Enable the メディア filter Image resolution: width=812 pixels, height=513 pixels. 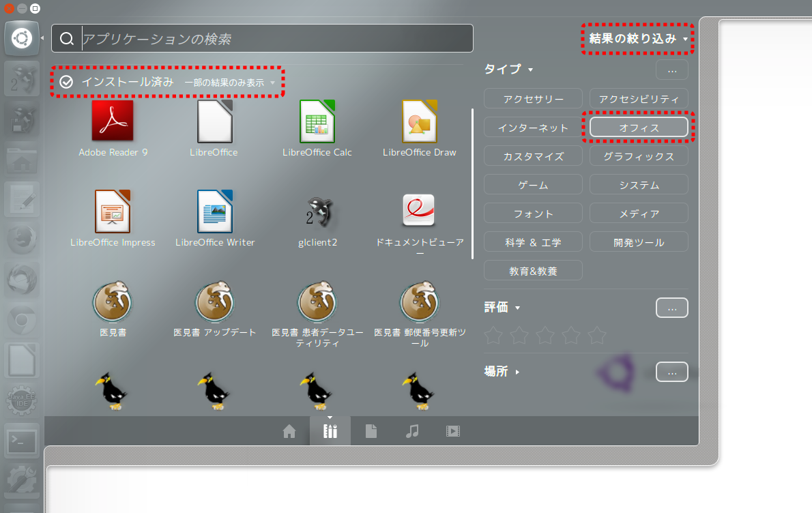tap(639, 214)
